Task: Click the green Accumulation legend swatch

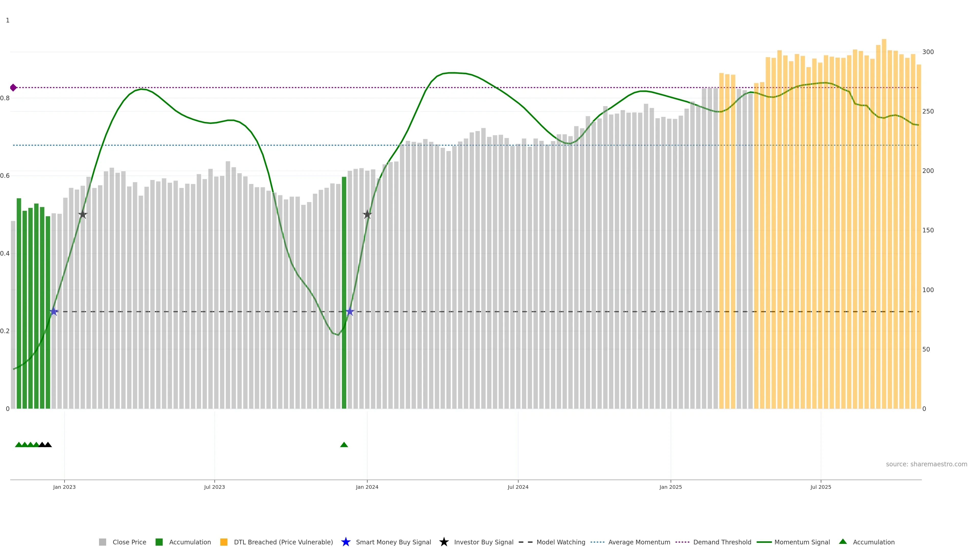Action: tap(159, 542)
